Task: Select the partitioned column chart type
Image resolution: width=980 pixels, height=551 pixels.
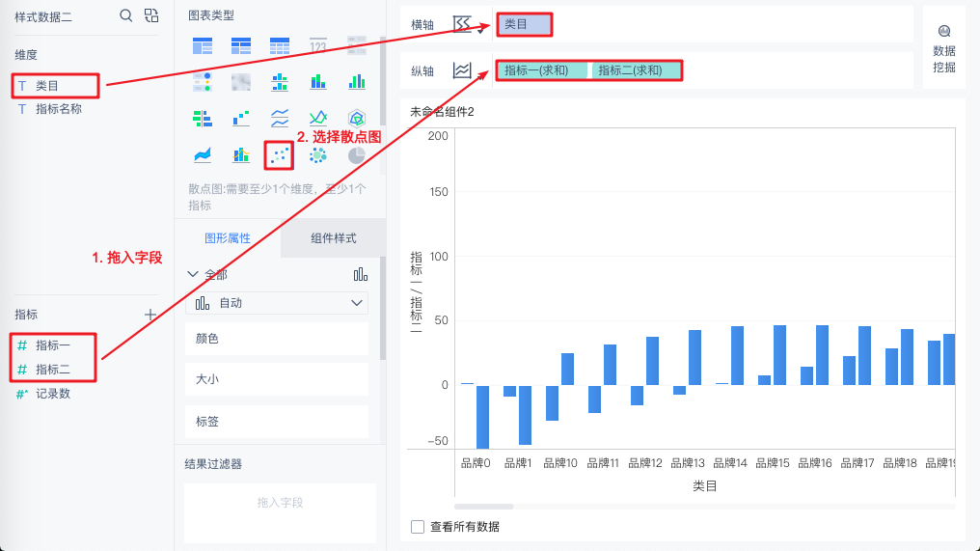Action: (280, 82)
